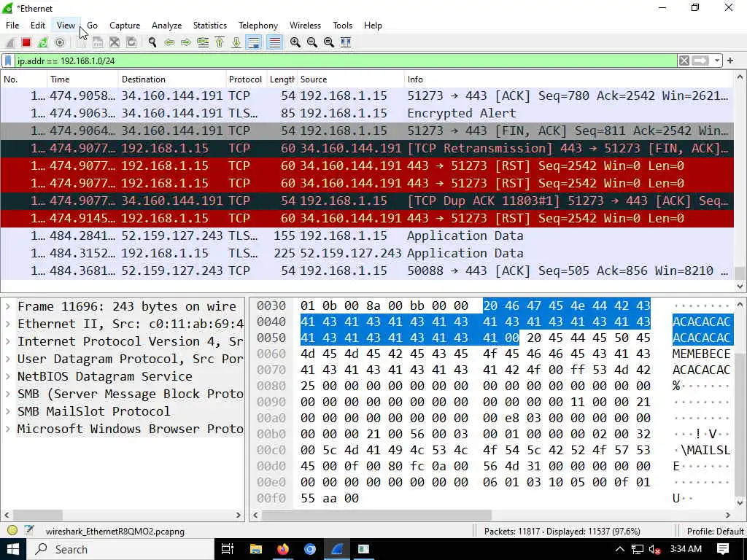Viewport: 747px width, 560px height.
Task: Jump to the last packet icon
Action: (236, 42)
